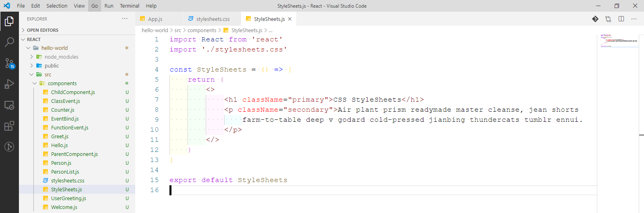The image size is (644, 213).
Task: Open Counter.js in explorer
Action: [63, 110]
